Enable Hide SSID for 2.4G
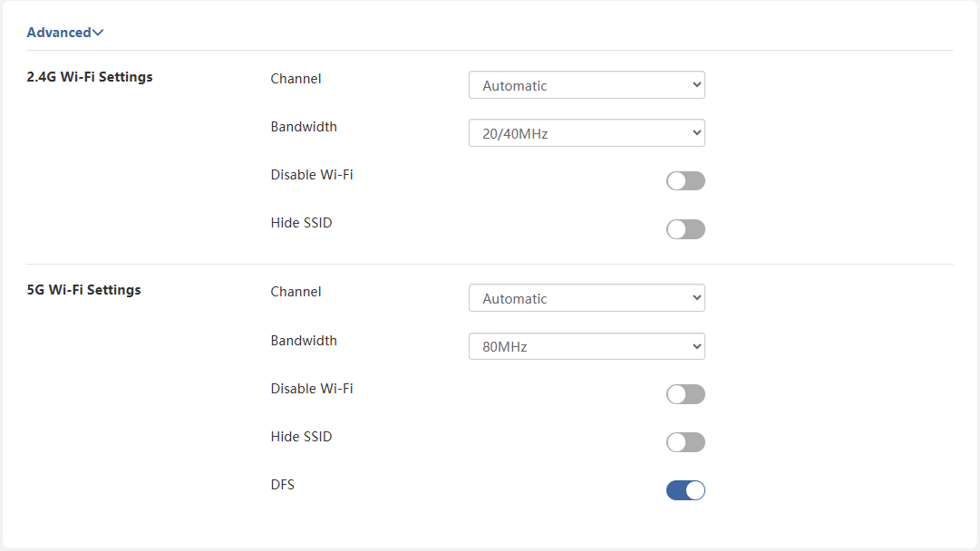Image resolution: width=980 pixels, height=551 pixels. 685,229
